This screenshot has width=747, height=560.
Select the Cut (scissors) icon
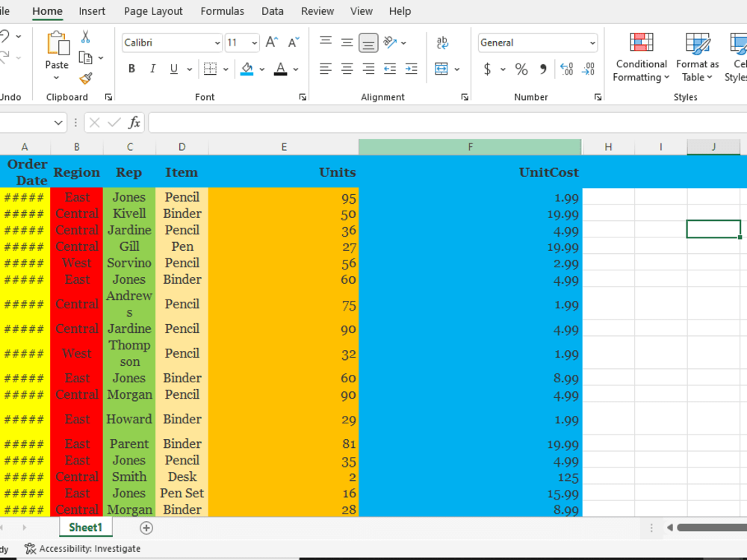pyautogui.click(x=87, y=36)
